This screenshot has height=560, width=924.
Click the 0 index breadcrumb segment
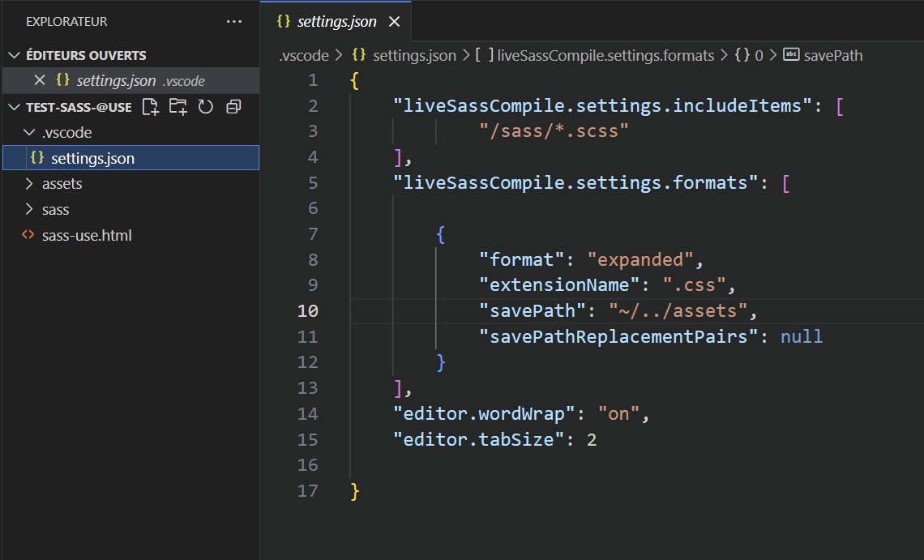[759, 55]
